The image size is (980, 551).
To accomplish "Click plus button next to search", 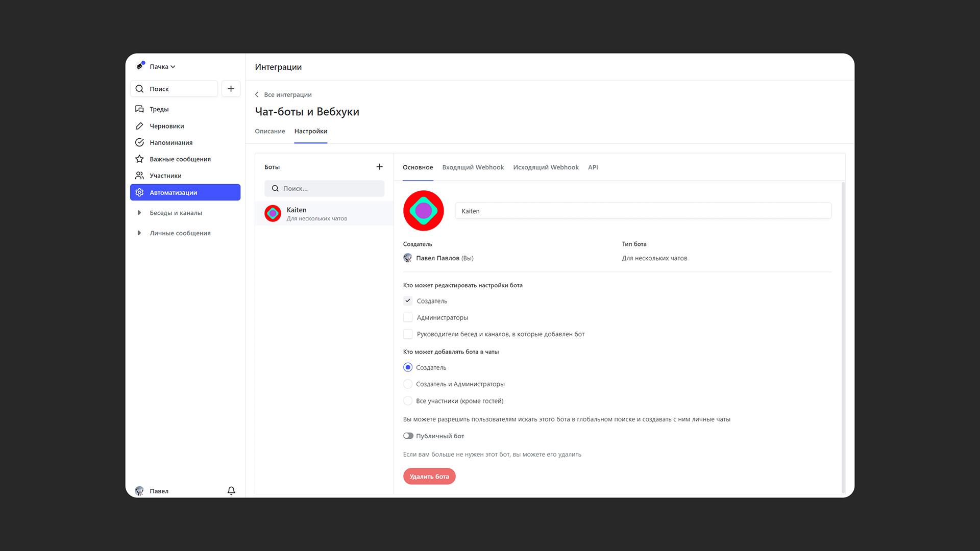I will (x=231, y=89).
